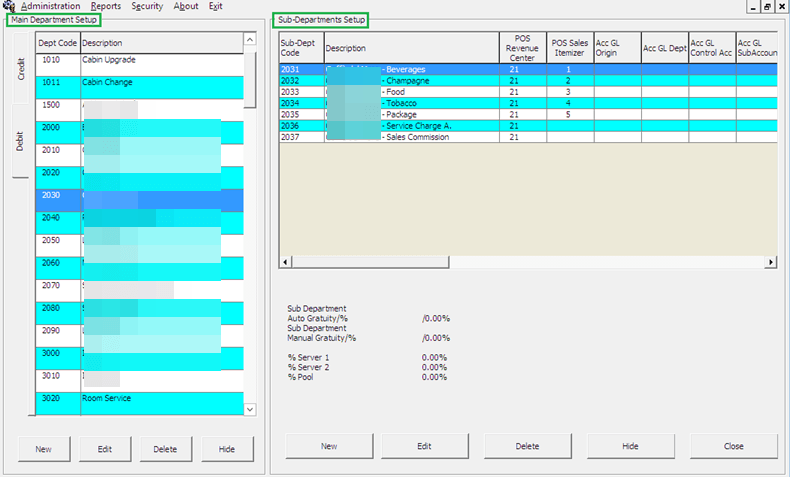Switch to the Debit side tab
The height and width of the screenshot is (477, 790).
(x=20, y=141)
